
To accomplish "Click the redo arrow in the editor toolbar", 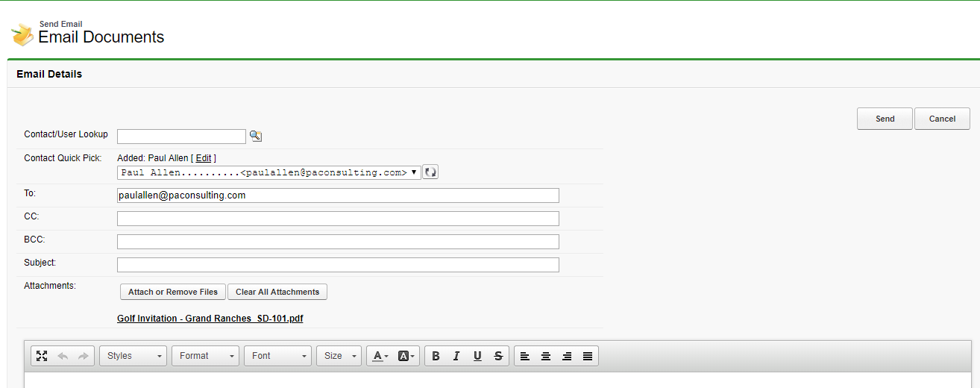I will coord(83,356).
